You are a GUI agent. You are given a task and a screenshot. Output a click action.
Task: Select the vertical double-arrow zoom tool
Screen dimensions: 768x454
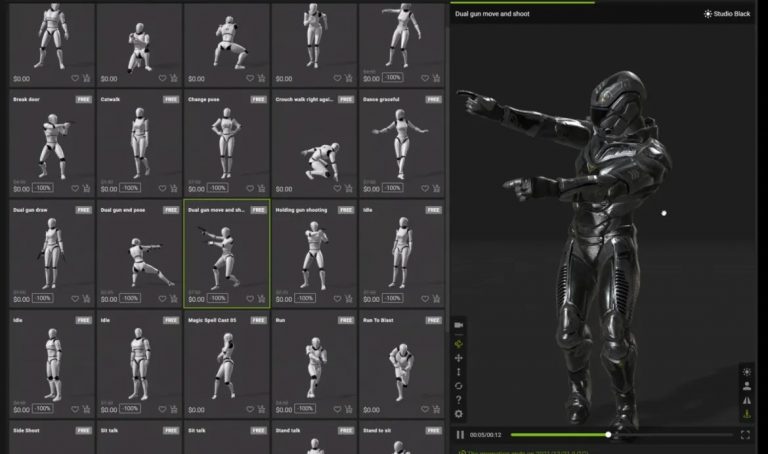[458, 372]
